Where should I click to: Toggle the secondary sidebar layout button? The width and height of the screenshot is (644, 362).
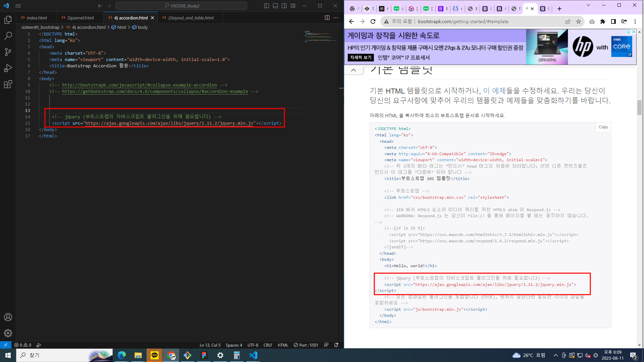pyautogui.click(x=284, y=6)
